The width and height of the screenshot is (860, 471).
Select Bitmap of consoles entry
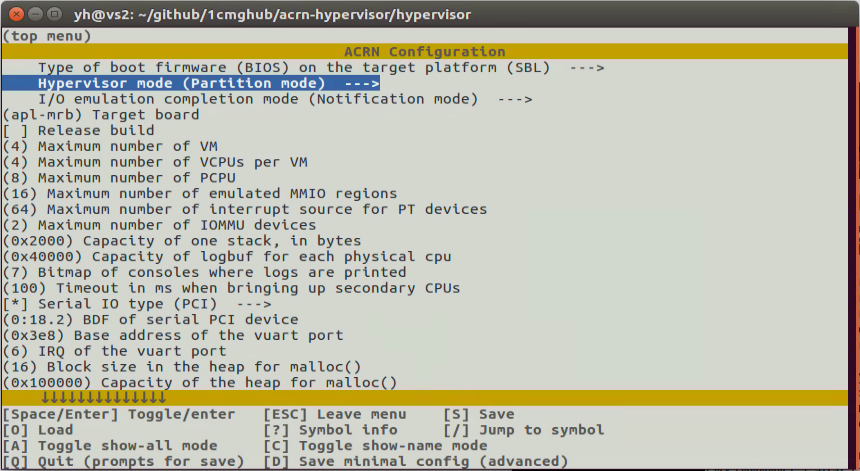pos(204,273)
